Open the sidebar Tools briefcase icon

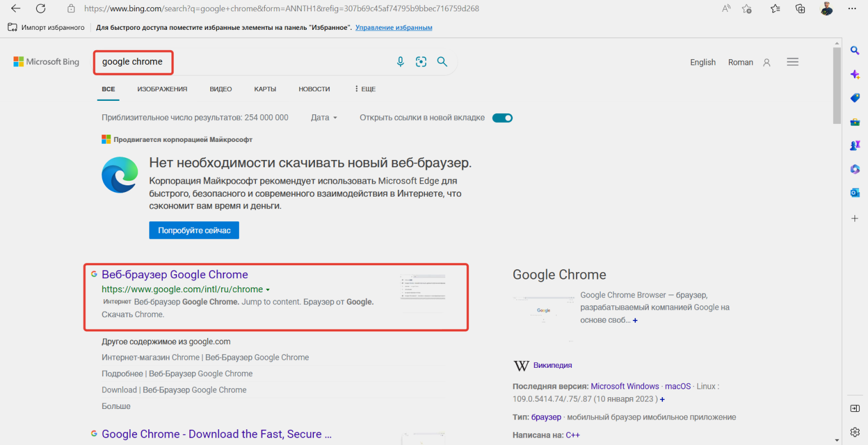pyautogui.click(x=855, y=122)
